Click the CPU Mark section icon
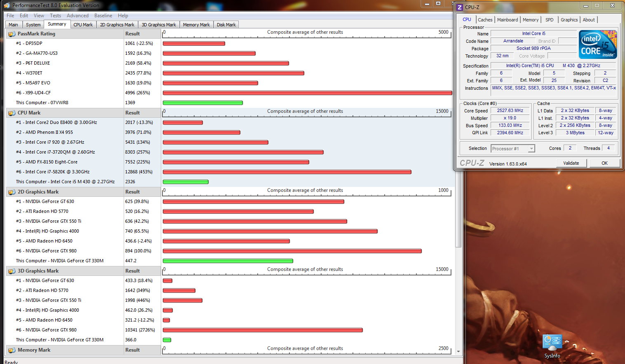 coord(12,113)
